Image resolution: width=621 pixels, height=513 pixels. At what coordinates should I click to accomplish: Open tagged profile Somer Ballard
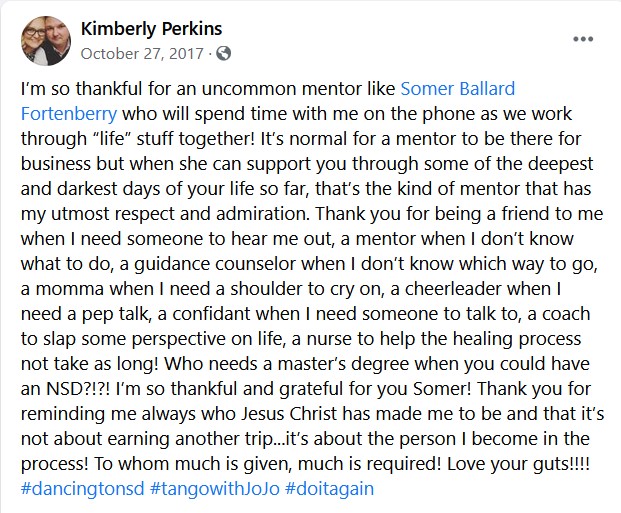coord(458,88)
